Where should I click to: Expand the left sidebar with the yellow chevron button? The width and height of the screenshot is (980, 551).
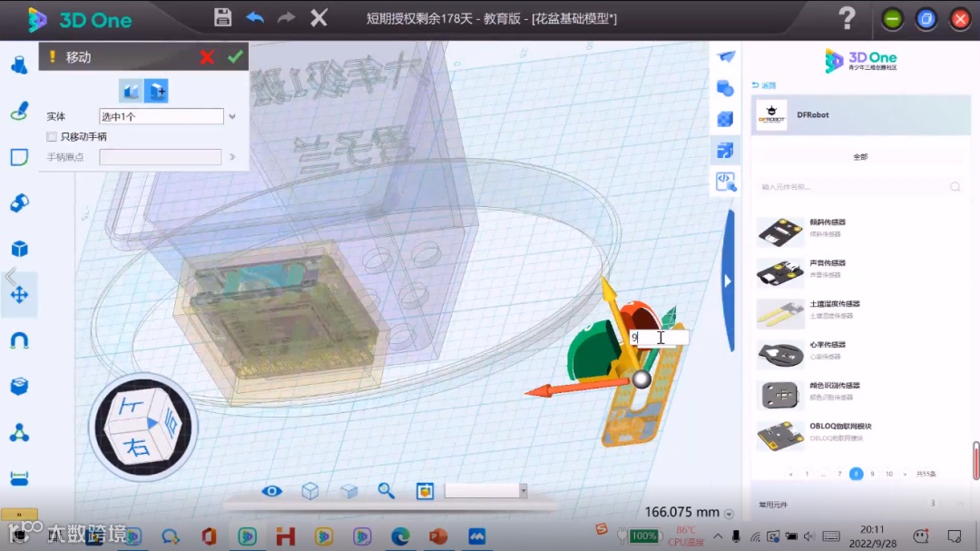(19, 514)
